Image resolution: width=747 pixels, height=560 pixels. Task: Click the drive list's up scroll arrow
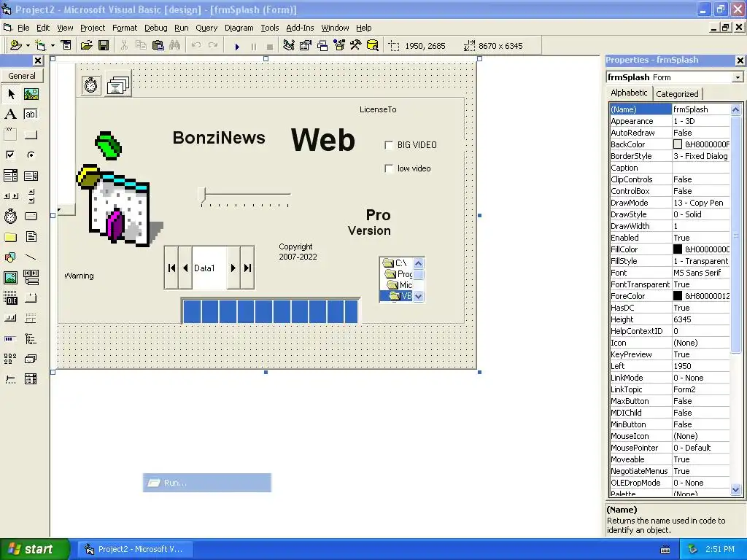(x=418, y=263)
